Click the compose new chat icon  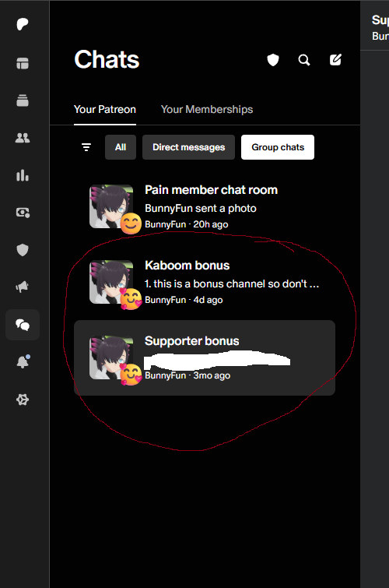click(335, 60)
